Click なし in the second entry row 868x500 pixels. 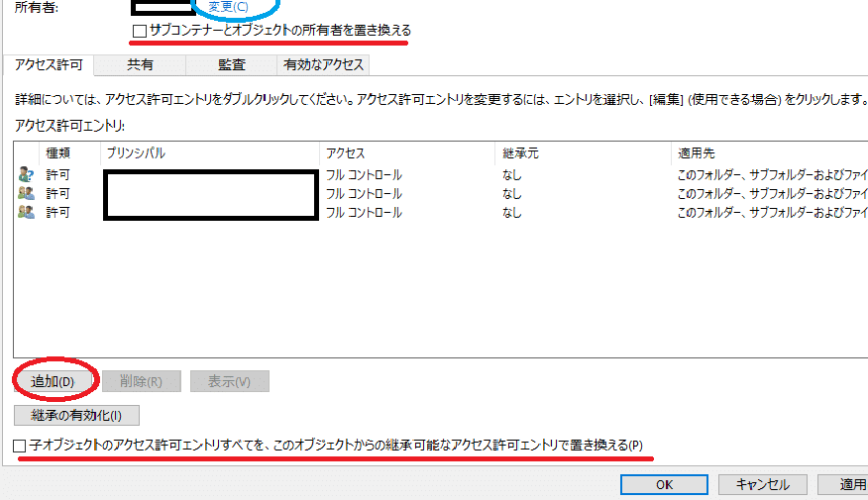coord(512,194)
